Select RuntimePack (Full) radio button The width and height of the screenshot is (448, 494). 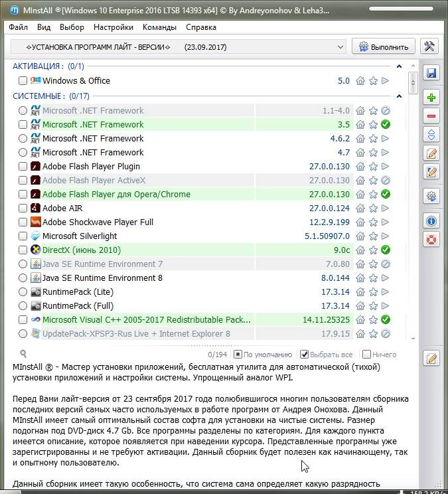point(23,305)
